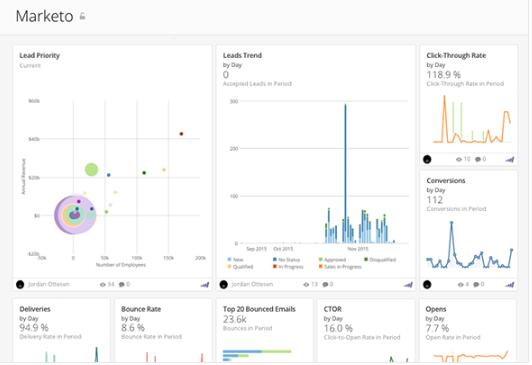Open the Leads Trend card title

pos(242,55)
